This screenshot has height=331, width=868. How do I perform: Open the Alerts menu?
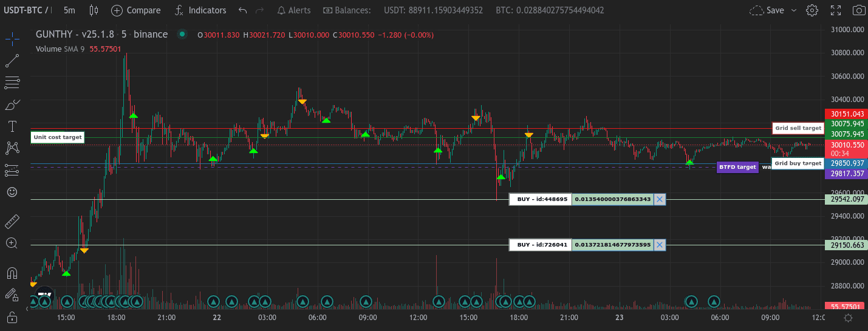pyautogui.click(x=293, y=10)
